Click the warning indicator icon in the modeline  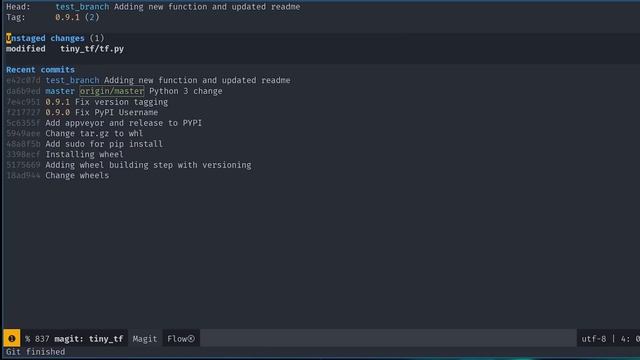(x=11, y=338)
